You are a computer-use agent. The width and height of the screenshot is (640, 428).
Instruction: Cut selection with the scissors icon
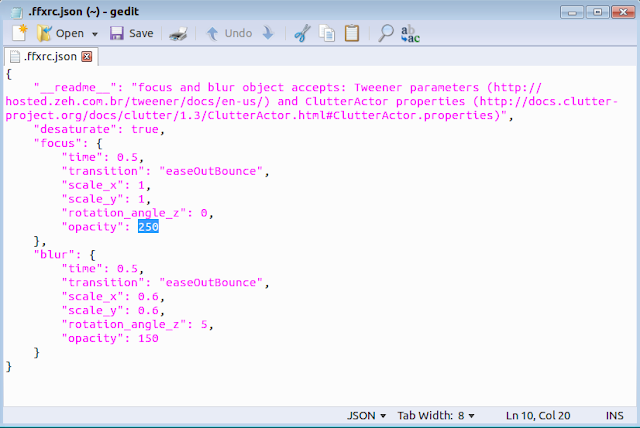pos(302,33)
